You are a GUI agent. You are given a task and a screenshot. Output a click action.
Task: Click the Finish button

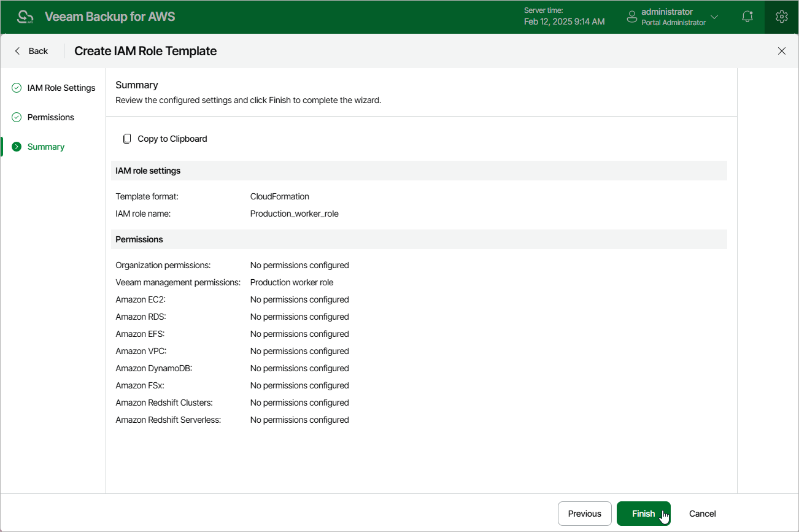643,514
